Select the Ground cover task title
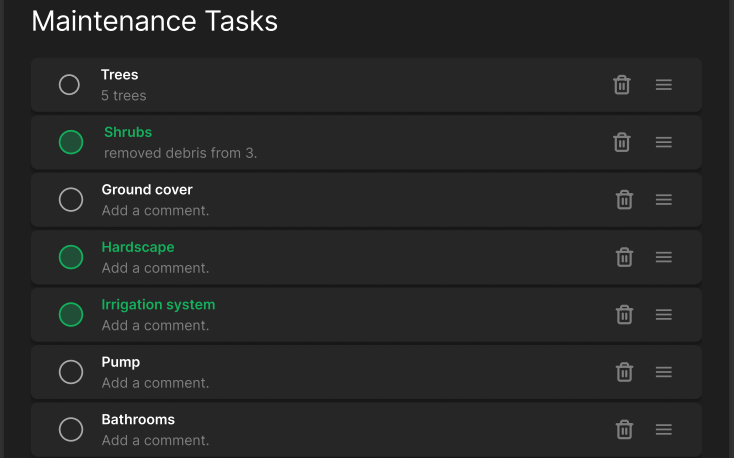Screen dimensions: 734x458 pyautogui.click(x=147, y=190)
